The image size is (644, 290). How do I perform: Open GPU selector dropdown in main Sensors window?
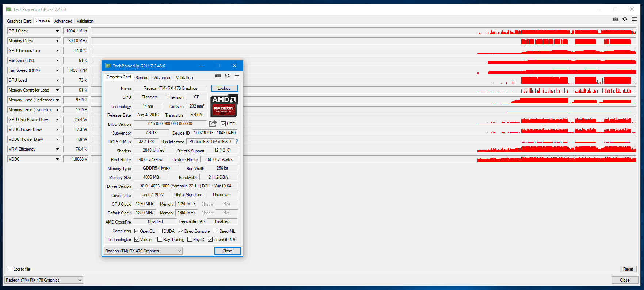point(44,280)
